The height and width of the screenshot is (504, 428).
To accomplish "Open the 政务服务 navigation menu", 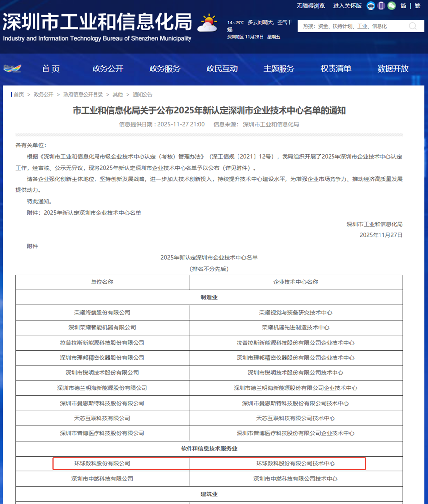I will click(165, 69).
